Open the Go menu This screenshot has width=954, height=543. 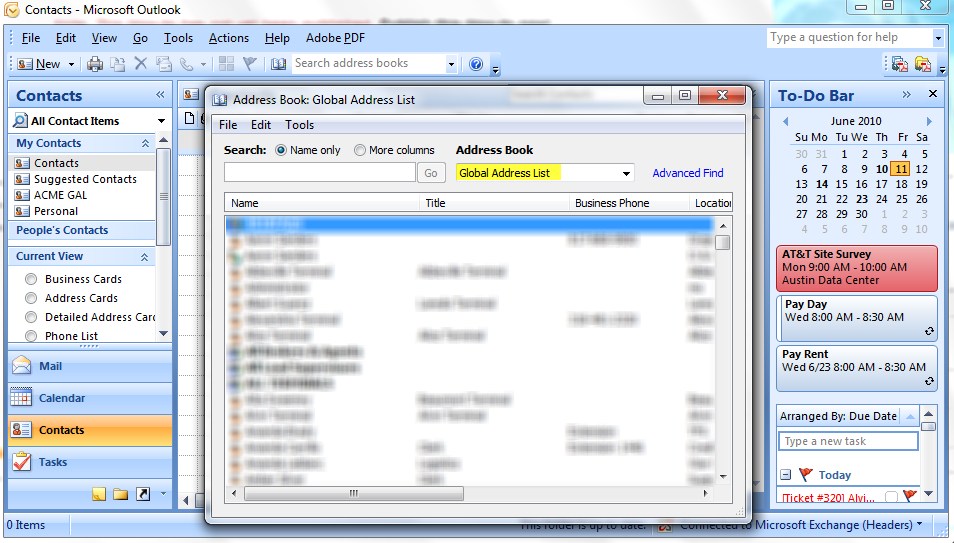pyautogui.click(x=140, y=38)
